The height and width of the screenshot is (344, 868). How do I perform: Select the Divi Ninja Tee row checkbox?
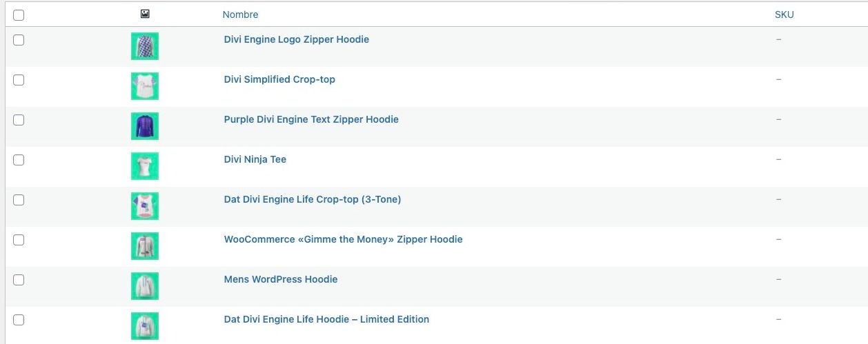tap(19, 160)
